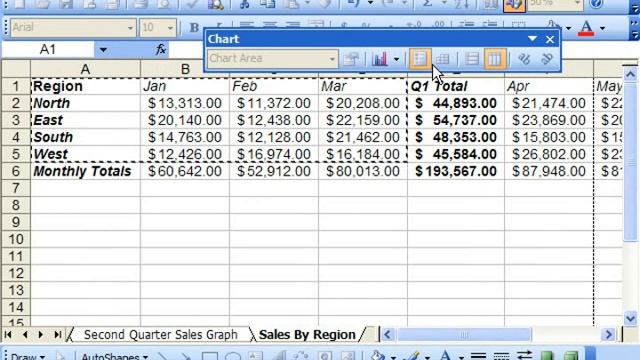Select the East label cell
This screenshot has height=360, width=640.
(x=85, y=120)
